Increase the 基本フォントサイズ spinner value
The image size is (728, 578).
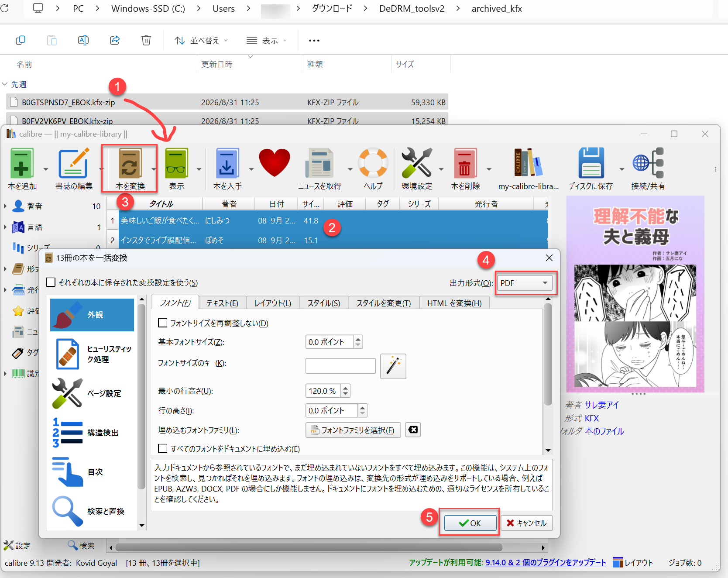[x=358, y=339]
